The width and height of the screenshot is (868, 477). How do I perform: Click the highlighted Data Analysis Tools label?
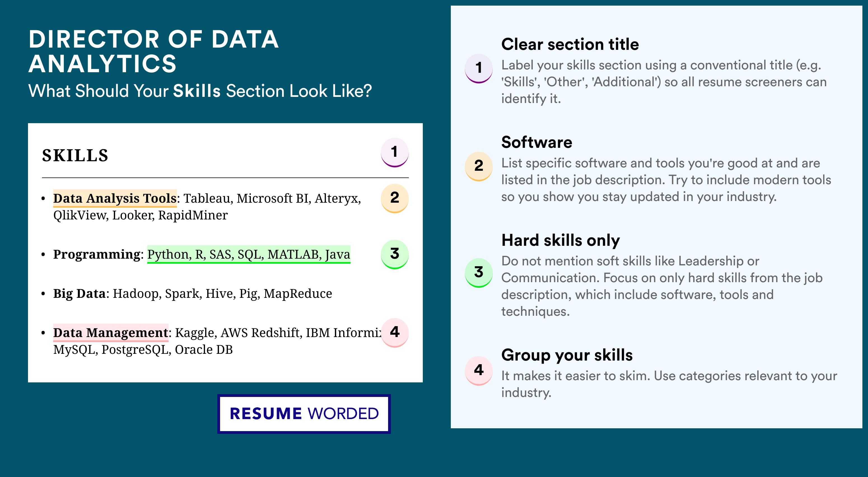(115, 198)
